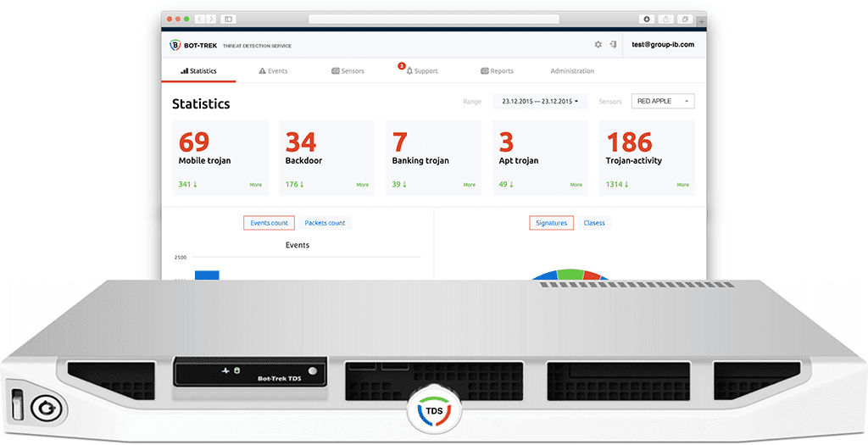Go back with browser back arrow
Screen dimensions: 868x445
[199, 19]
